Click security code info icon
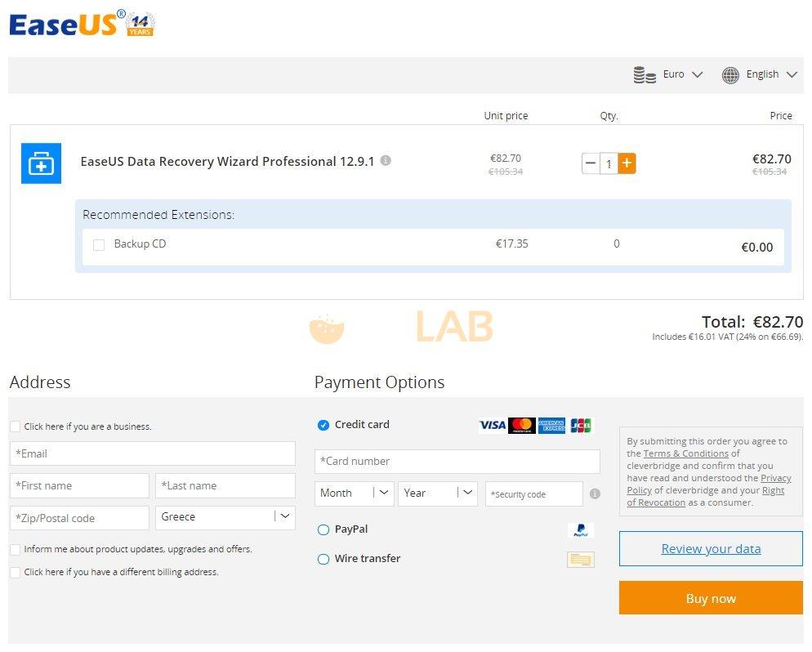The image size is (812, 652). click(x=595, y=493)
